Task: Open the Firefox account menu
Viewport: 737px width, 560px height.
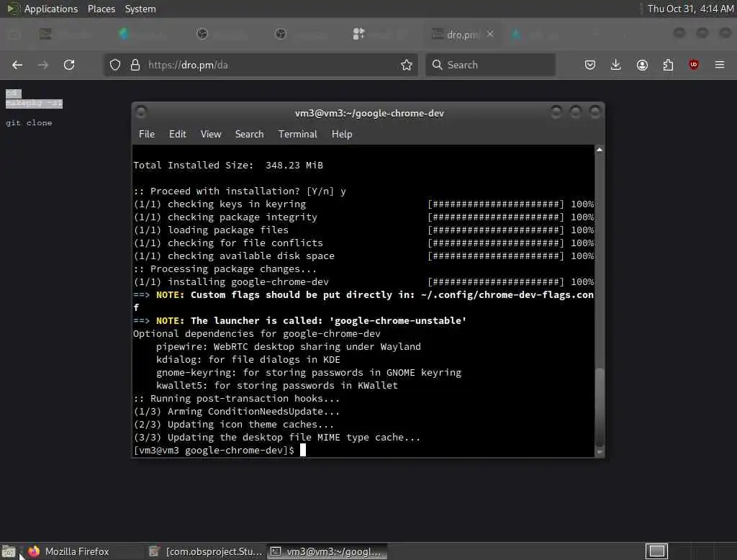Action: pos(642,65)
